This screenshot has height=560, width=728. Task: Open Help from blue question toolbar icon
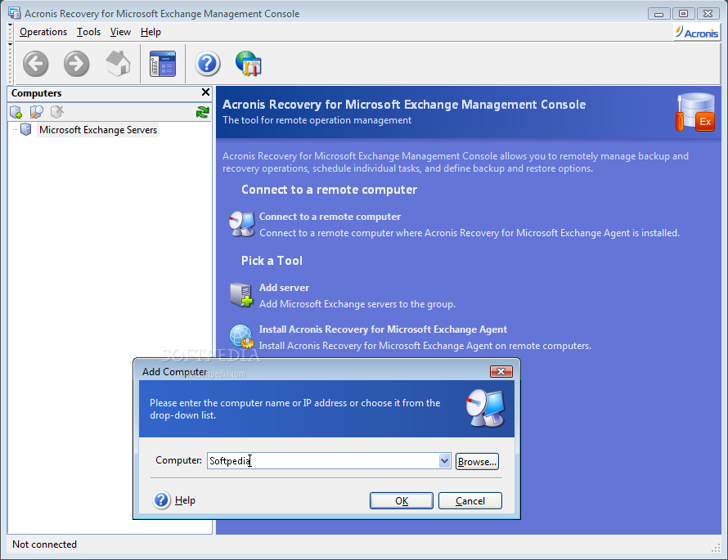tap(207, 64)
